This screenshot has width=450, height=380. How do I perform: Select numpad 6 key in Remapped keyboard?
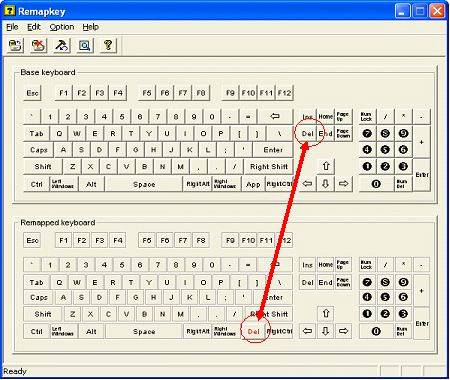(x=403, y=297)
